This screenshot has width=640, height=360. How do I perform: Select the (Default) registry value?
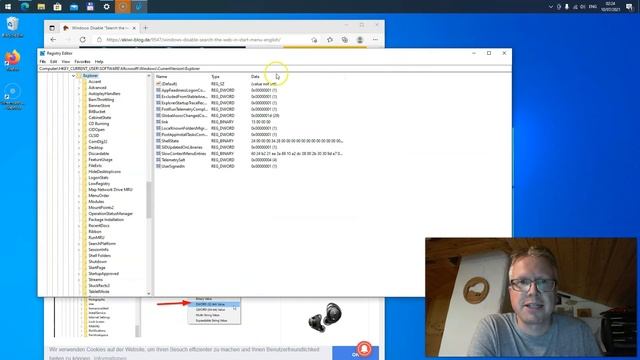(169, 84)
